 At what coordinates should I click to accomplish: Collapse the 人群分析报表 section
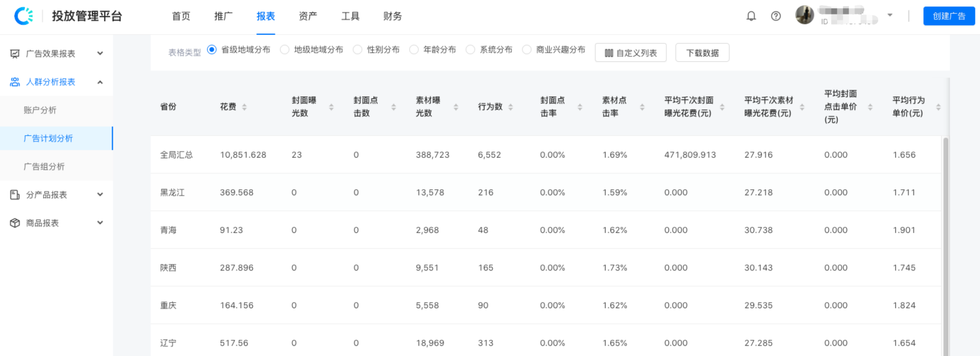coord(100,82)
